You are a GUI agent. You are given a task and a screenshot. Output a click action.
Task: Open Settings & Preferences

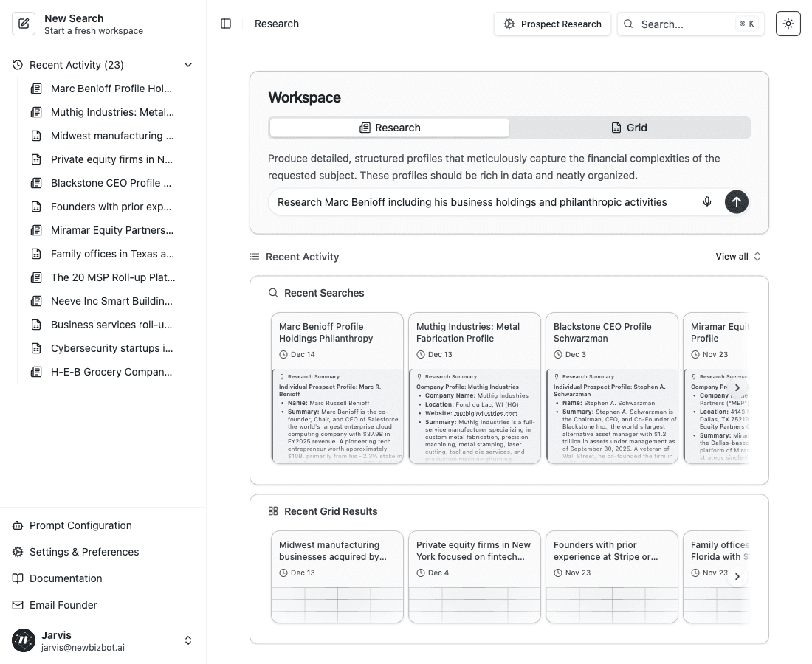coord(84,552)
